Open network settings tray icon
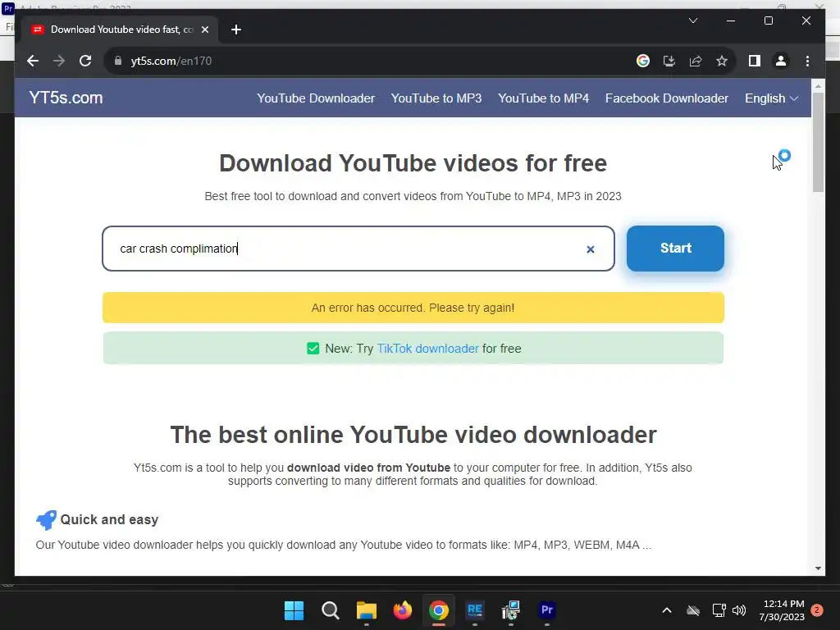The width and height of the screenshot is (840, 630). coord(719,610)
